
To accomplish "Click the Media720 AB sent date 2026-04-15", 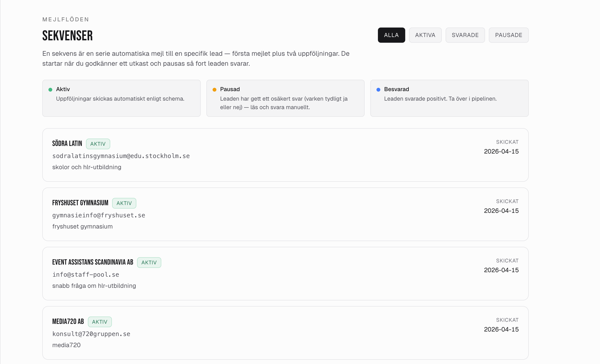I will click(x=501, y=329).
